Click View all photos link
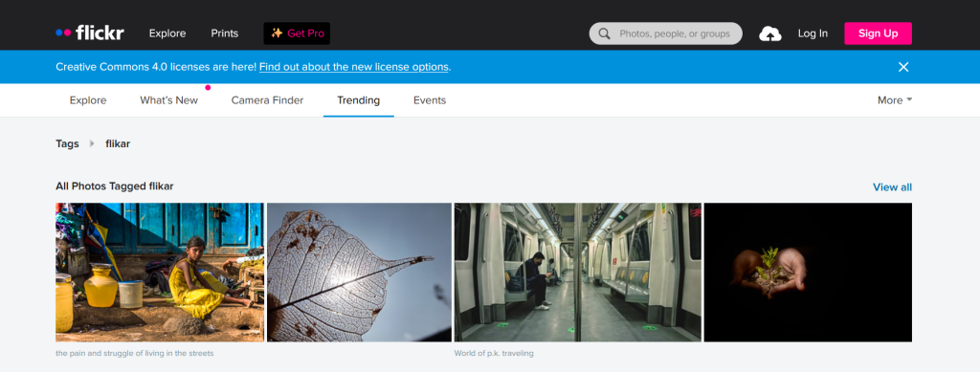 pos(892,187)
